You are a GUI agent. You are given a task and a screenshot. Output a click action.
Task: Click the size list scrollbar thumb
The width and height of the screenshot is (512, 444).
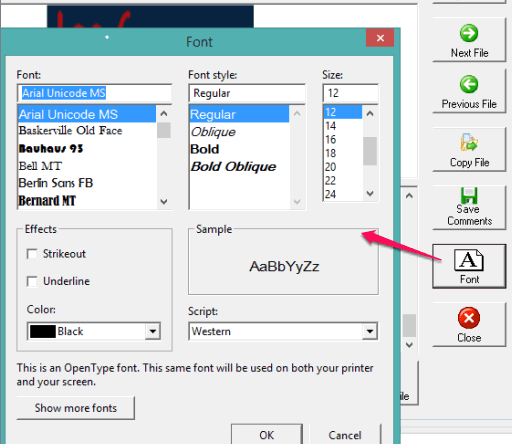370,151
